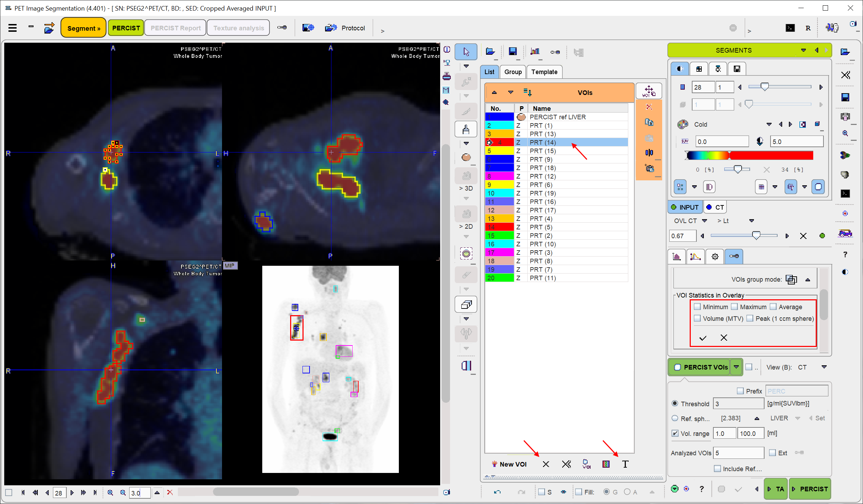Expand the dropdown below the pointer tool
The image size is (863, 504).
tap(466, 66)
